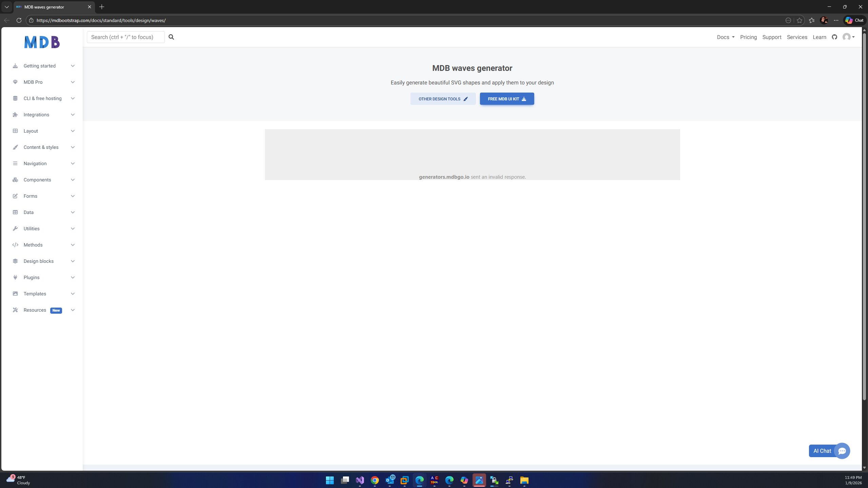Click the OTHER DESIGN TOOLS button
868x488 pixels.
pos(442,99)
